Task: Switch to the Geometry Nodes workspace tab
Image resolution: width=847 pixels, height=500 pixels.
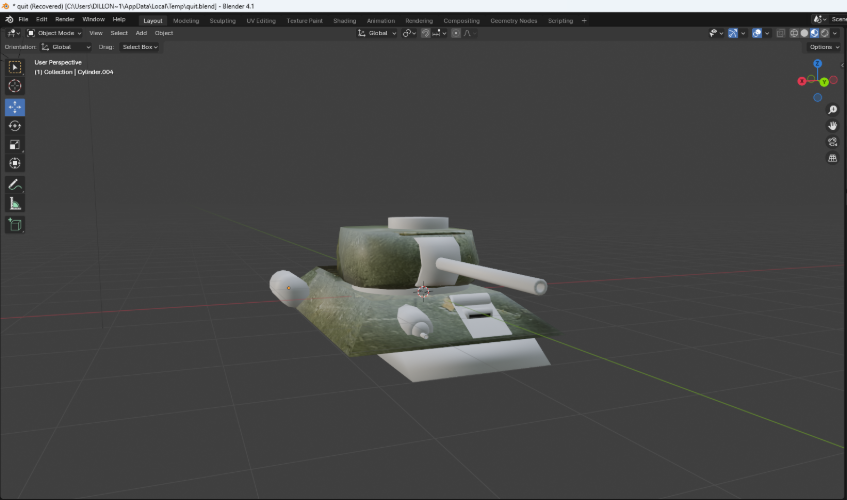Action: (513, 21)
